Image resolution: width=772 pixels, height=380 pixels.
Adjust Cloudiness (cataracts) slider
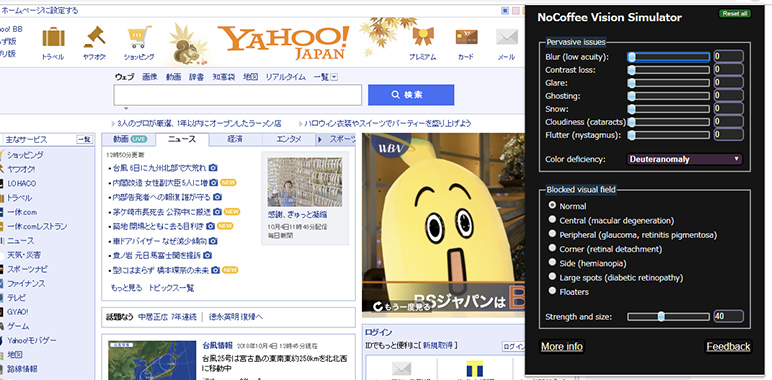pos(669,122)
